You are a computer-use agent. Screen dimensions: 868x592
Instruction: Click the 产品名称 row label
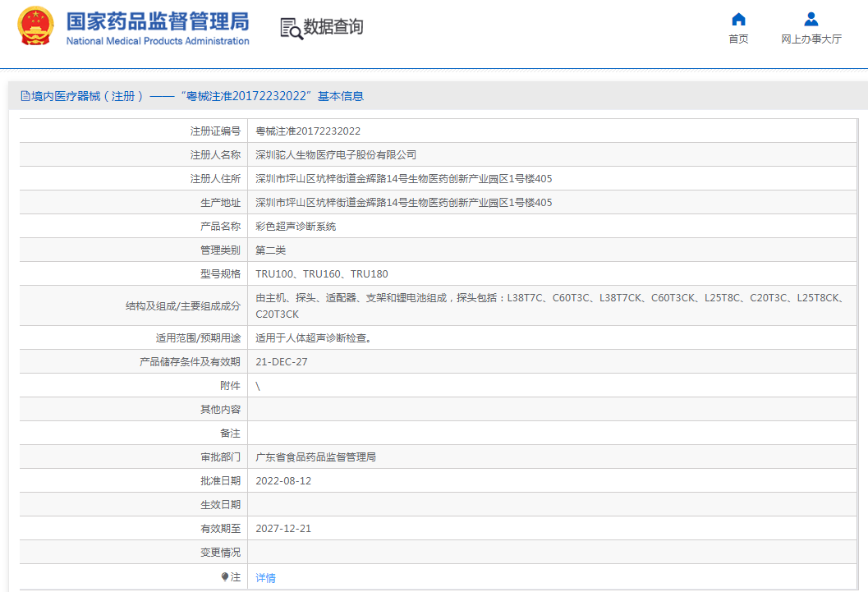(x=220, y=227)
